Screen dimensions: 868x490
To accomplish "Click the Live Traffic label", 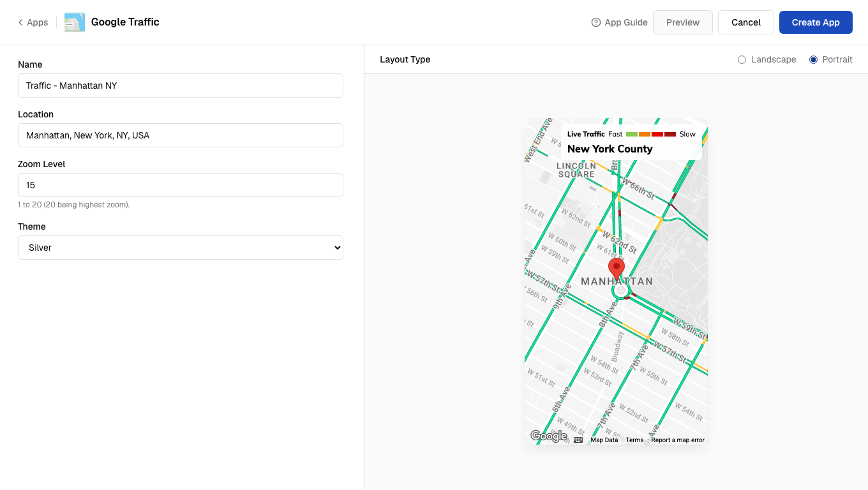I will tap(586, 135).
